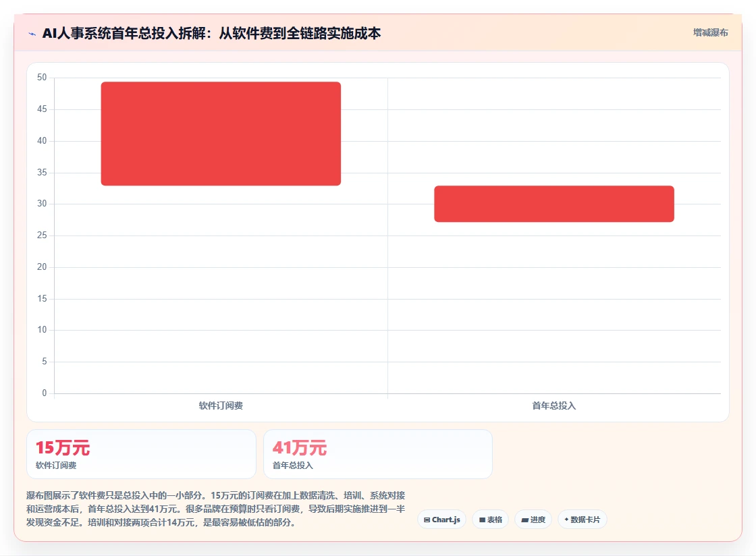Screen dimensions: 756x556
Task: Click the 25 y-axis tick label
Action: pyautogui.click(x=42, y=235)
